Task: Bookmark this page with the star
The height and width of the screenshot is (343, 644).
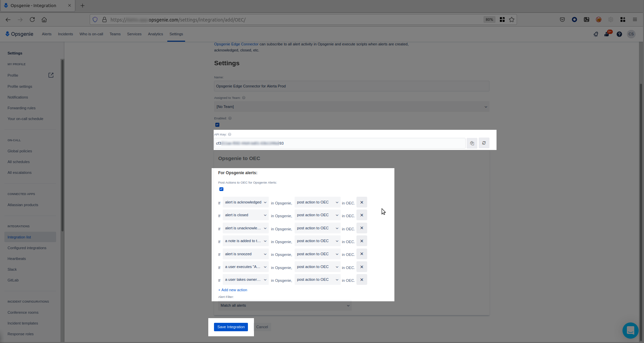Action: pos(512,20)
